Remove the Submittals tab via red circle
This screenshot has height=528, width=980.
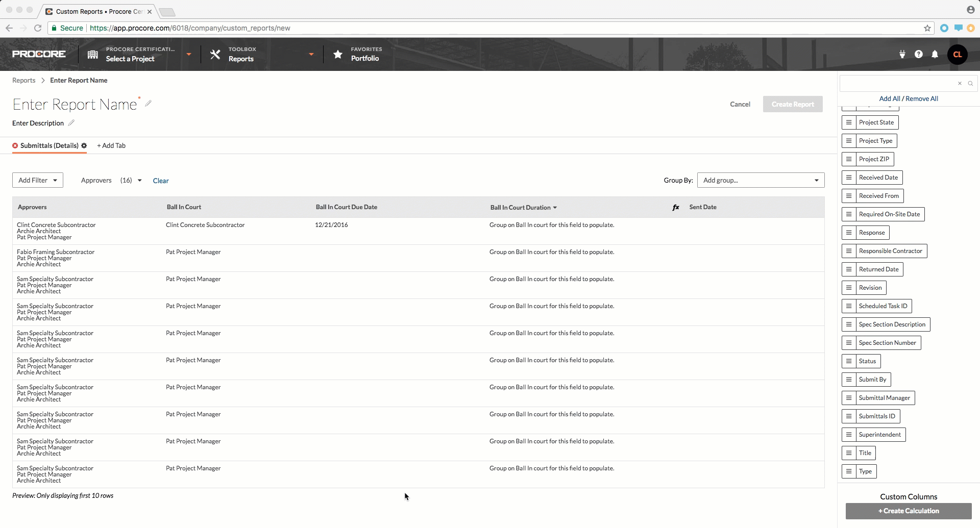point(15,146)
